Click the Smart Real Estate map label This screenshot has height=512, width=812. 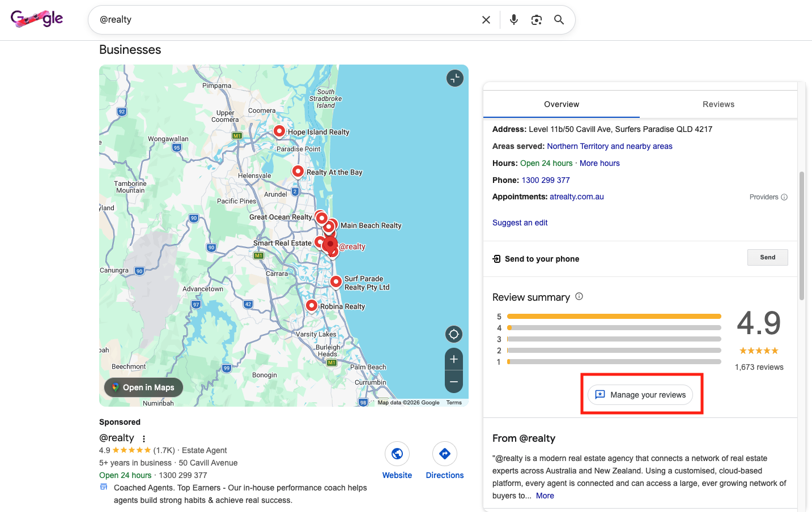point(282,243)
